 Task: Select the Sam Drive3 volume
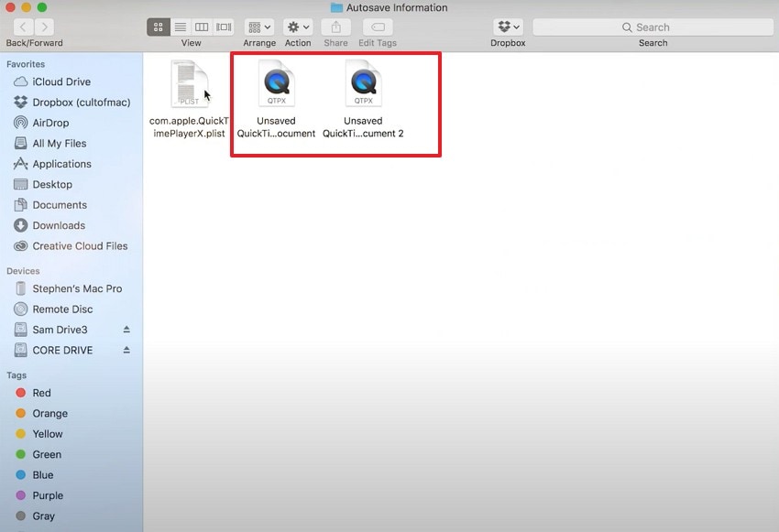(60, 330)
